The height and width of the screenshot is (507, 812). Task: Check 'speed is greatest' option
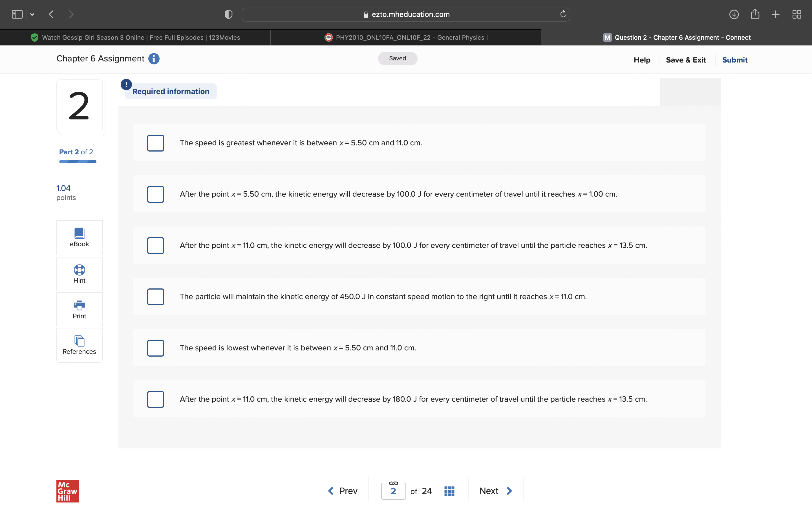click(155, 143)
